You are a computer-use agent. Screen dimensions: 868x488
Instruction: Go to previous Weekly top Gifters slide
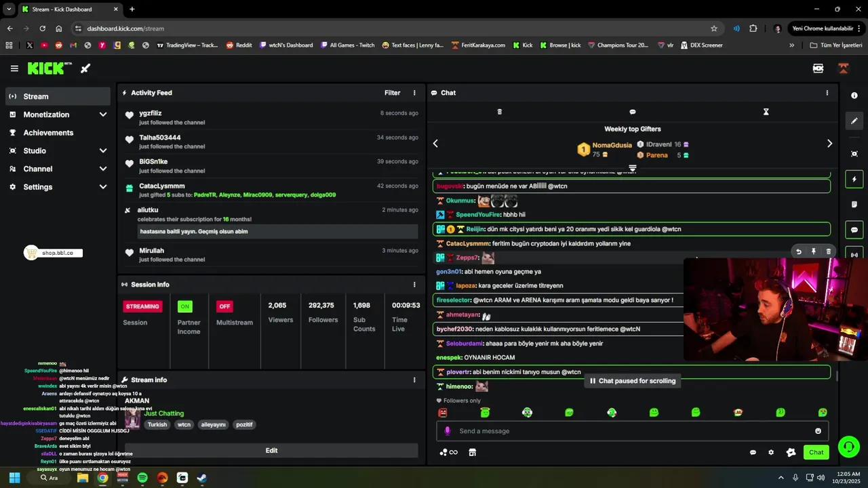[x=435, y=144]
